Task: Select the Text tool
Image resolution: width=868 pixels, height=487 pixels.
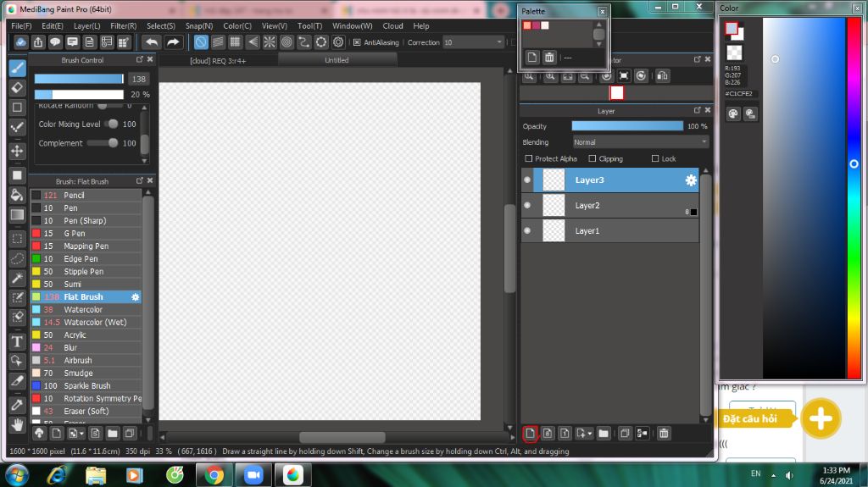Action: pyautogui.click(x=17, y=341)
